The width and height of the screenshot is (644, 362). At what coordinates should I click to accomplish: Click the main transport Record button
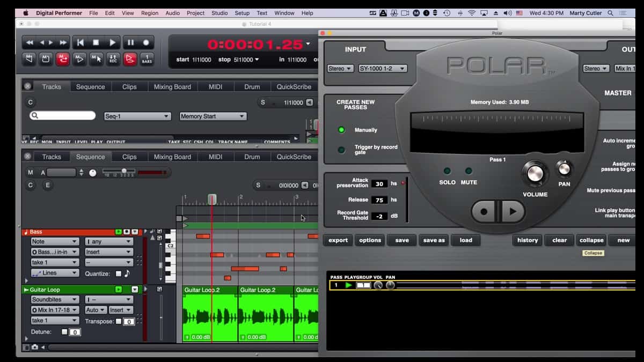[x=146, y=42]
